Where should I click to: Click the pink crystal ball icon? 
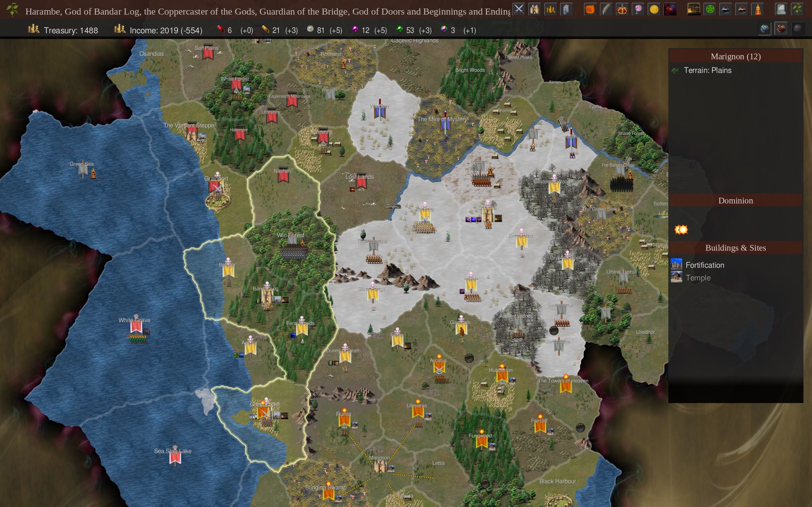[638, 10]
